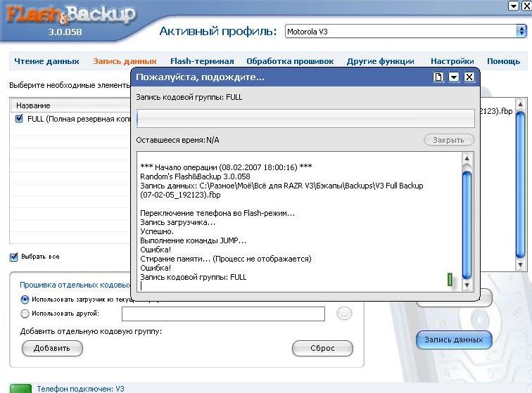
Task: Switch to Запись данных tab
Action: tap(125, 61)
